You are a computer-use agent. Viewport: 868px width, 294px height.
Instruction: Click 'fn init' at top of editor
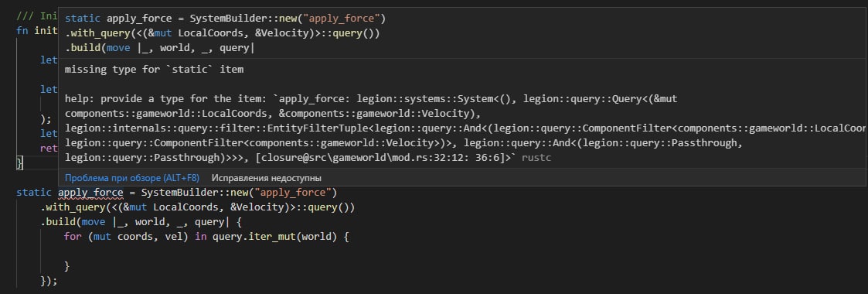point(37,30)
